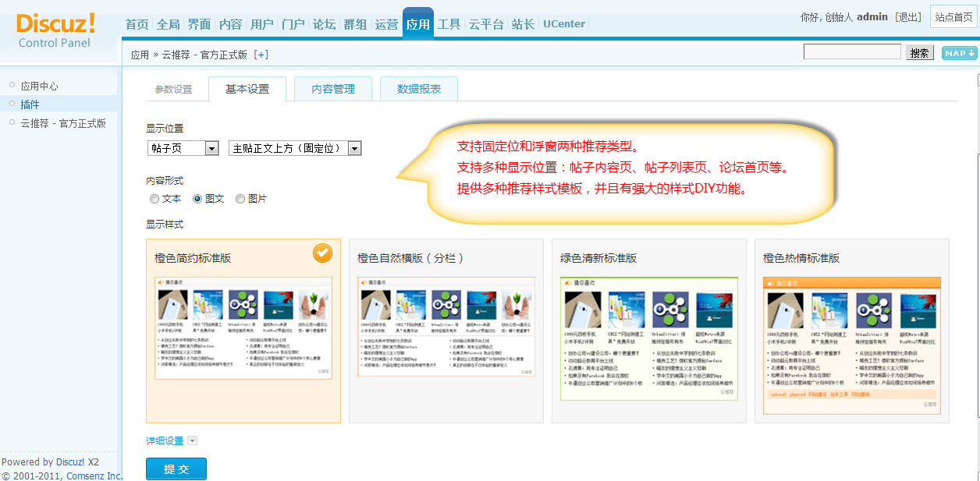Select the 橙色热情标准版 style thumbnail

[852, 331]
